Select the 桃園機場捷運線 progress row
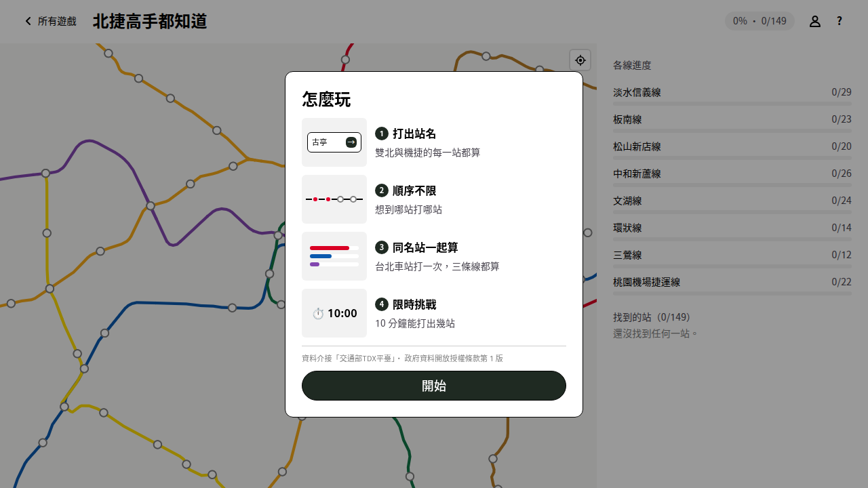 [x=732, y=285]
